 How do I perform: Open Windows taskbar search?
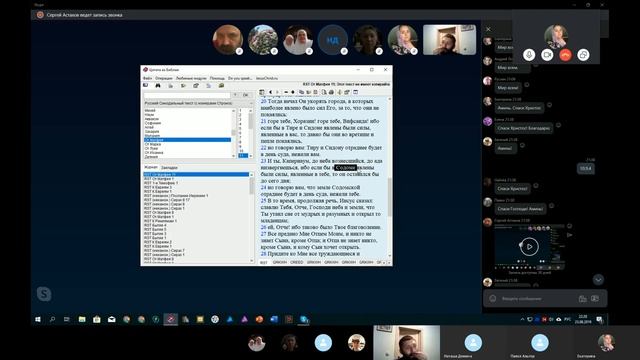click(52, 320)
